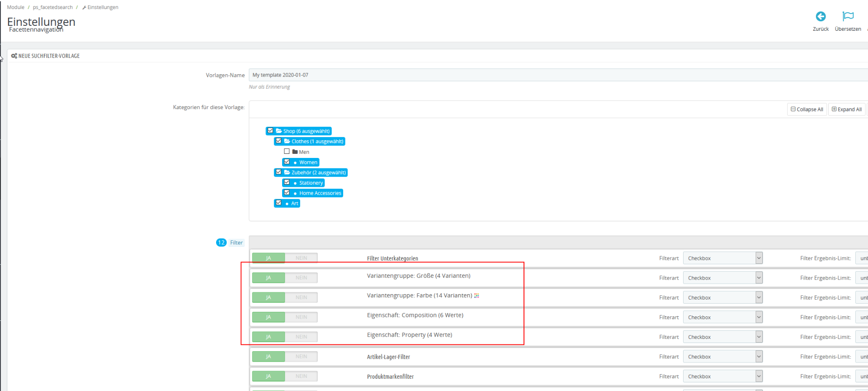The image size is (868, 391).
Task: Click the wrench icon in breadcrumb
Action: 84,8
